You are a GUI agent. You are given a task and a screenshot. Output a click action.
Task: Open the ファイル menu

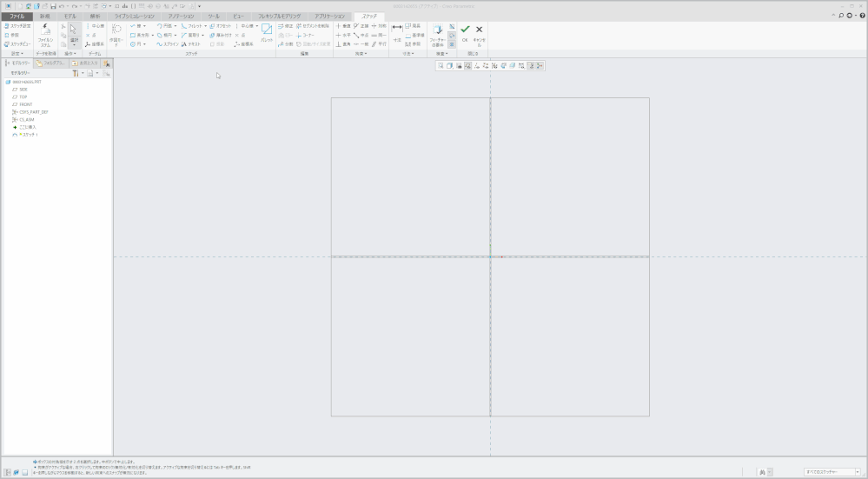pyautogui.click(x=17, y=17)
